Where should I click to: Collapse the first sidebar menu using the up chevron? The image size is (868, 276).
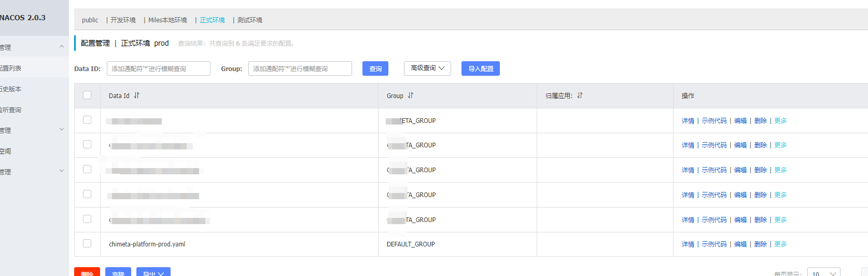click(x=62, y=47)
